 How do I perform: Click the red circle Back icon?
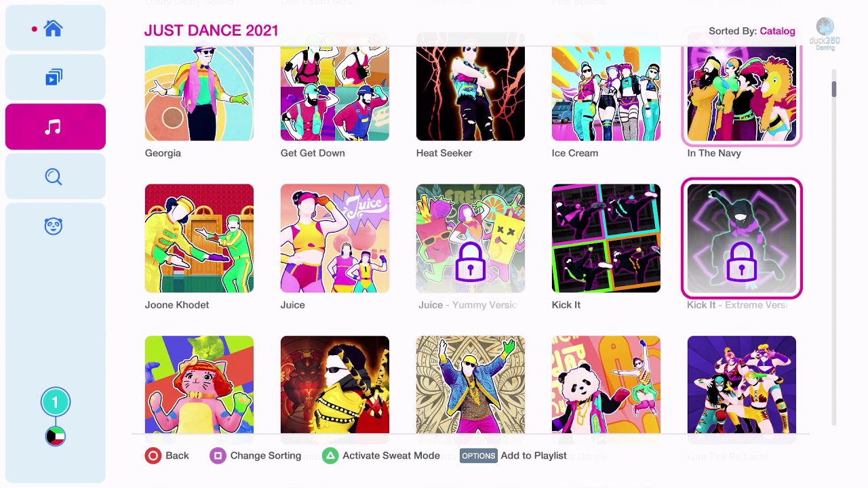(153, 455)
